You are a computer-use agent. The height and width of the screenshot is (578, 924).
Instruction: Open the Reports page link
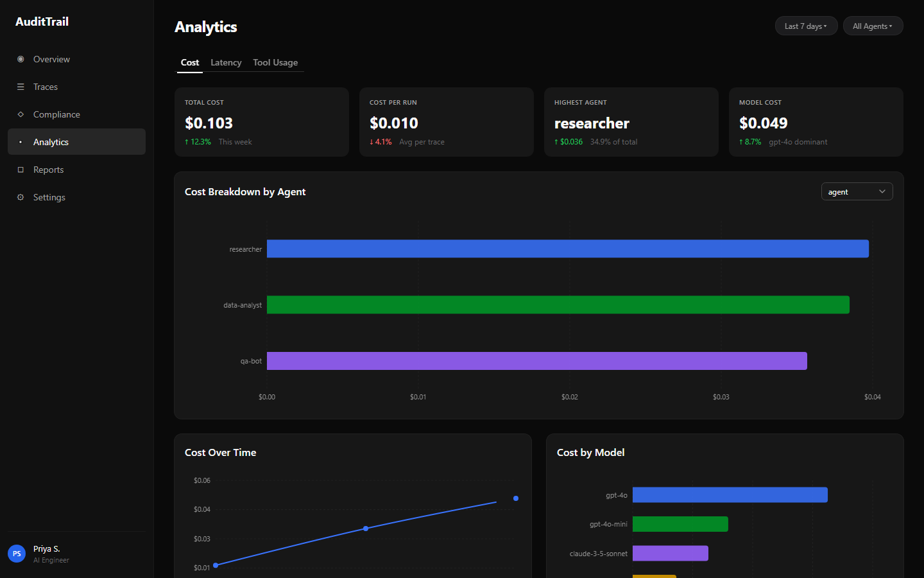[x=49, y=170]
